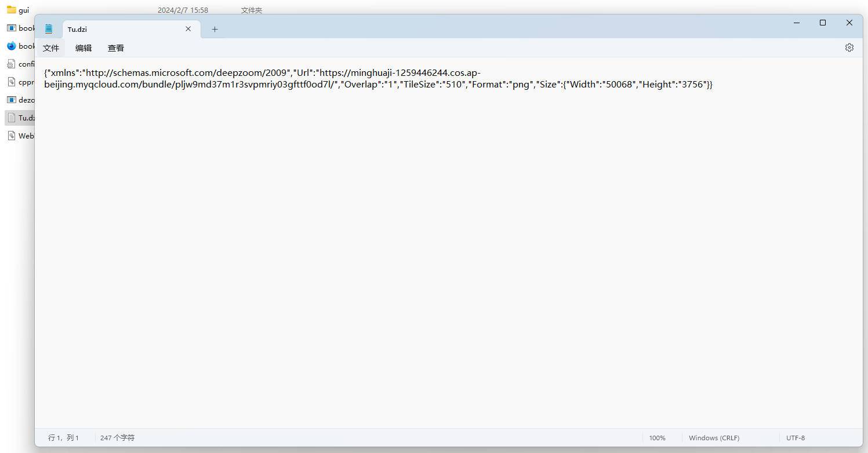Click the Notepad app icon in title bar
This screenshot has height=453, width=868.
[x=49, y=29]
